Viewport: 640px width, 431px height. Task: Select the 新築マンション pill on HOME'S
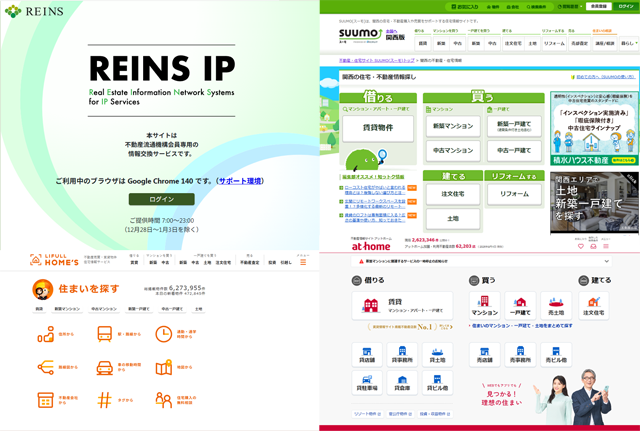(x=68, y=309)
